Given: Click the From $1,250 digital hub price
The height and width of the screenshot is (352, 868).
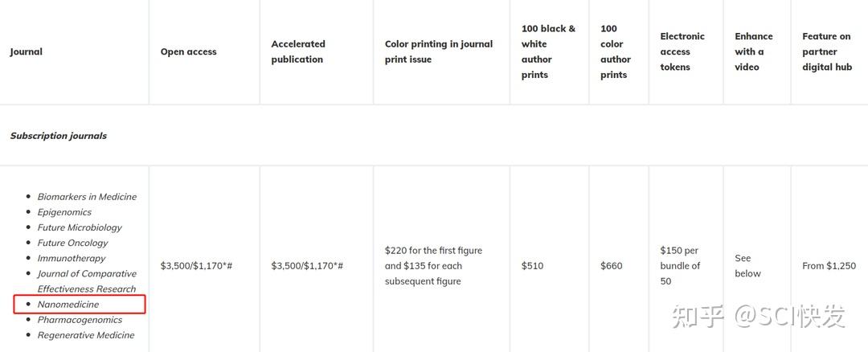Looking at the screenshot, I should coord(829,266).
